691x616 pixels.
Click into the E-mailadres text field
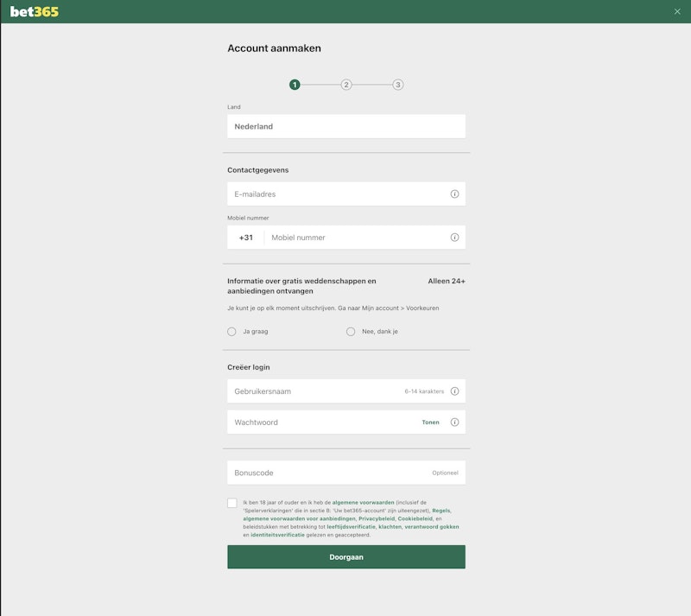click(x=337, y=194)
